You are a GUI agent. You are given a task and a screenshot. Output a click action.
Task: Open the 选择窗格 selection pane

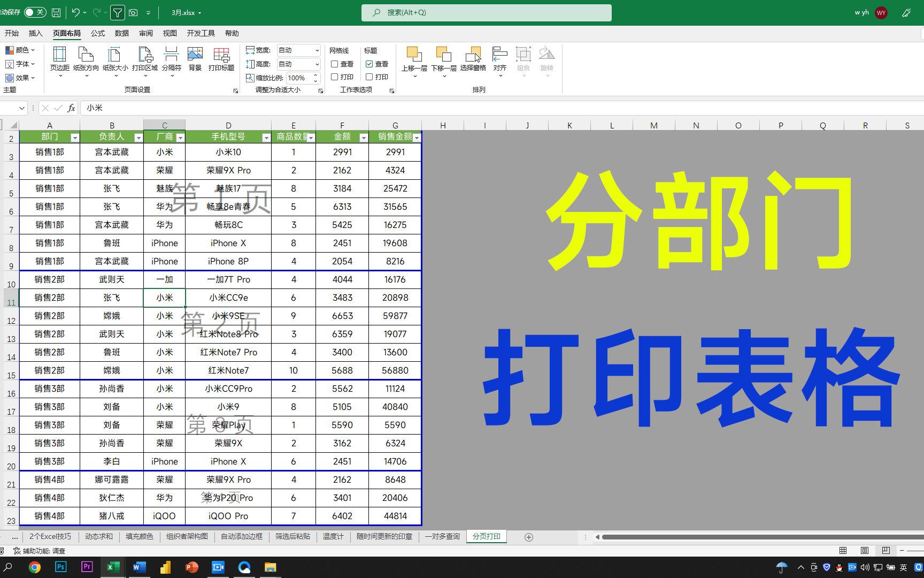(473, 59)
